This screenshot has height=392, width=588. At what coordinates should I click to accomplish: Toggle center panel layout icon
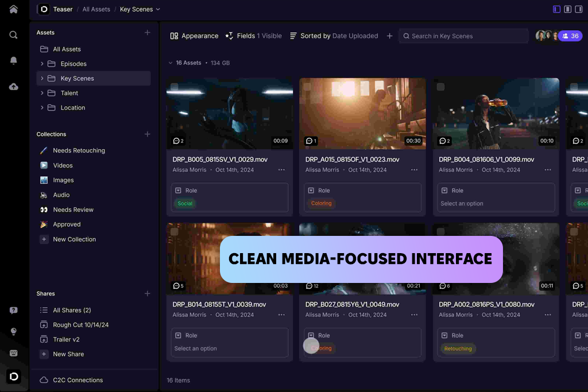568,9
